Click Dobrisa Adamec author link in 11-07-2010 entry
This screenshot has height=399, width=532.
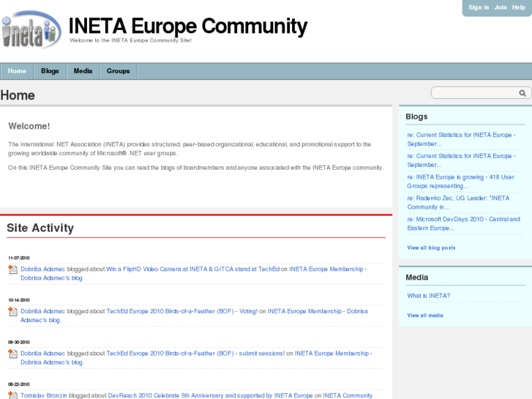[x=42, y=269]
